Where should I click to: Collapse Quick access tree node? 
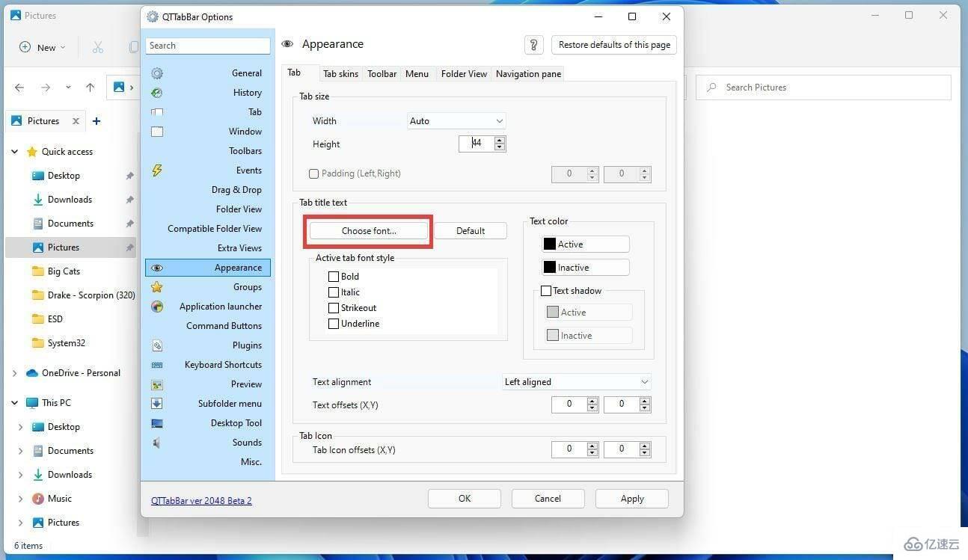[x=14, y=152]
